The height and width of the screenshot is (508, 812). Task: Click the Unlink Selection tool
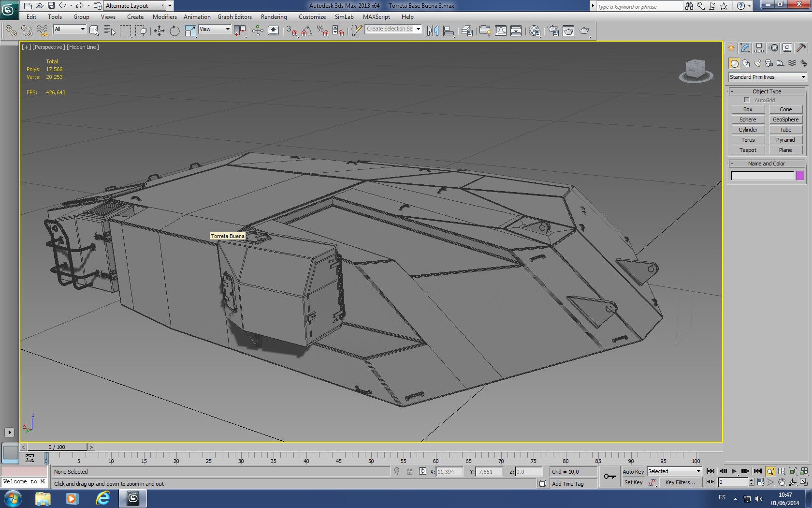coord(27,30)
